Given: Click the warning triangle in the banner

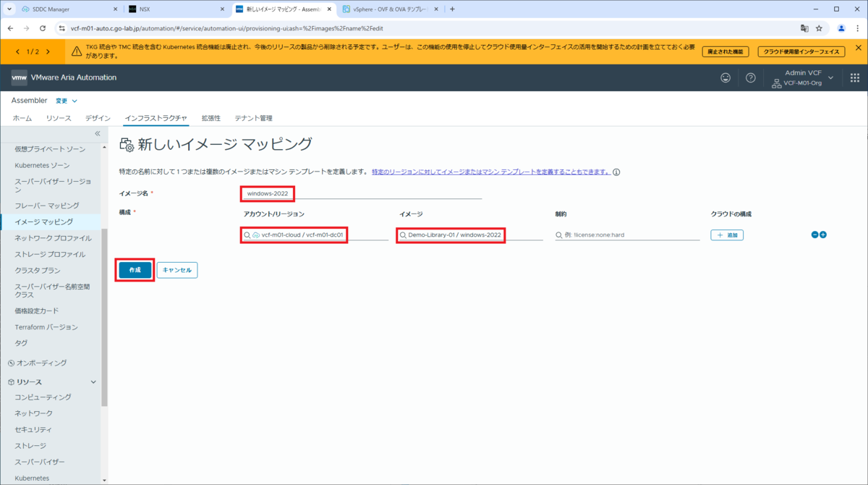Looking at the screenshot, I should pyautogui.click(x=77, y=51).
